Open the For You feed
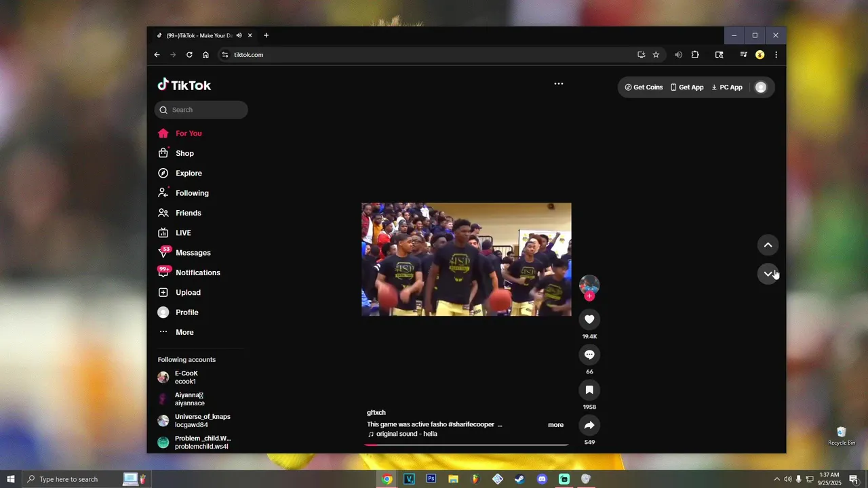868x488 pixels. coord(180,134)
